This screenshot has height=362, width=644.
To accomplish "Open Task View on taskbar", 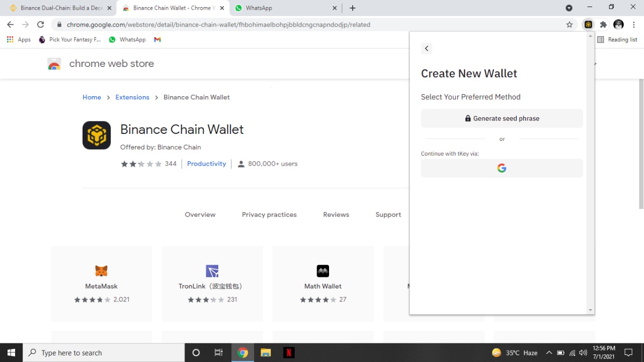I will point(219,352).
